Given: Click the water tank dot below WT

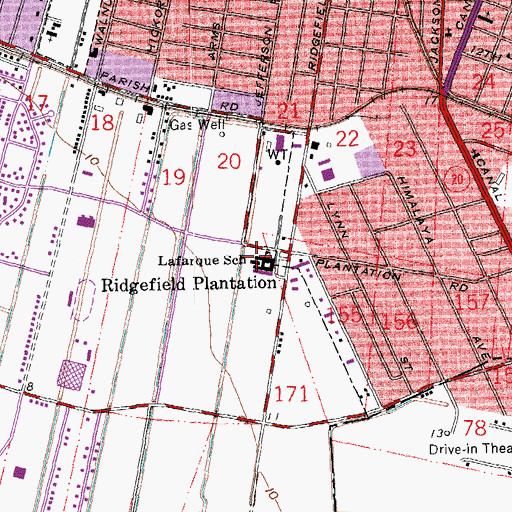Looking at the screenshot, I should (x=278, y=163).
